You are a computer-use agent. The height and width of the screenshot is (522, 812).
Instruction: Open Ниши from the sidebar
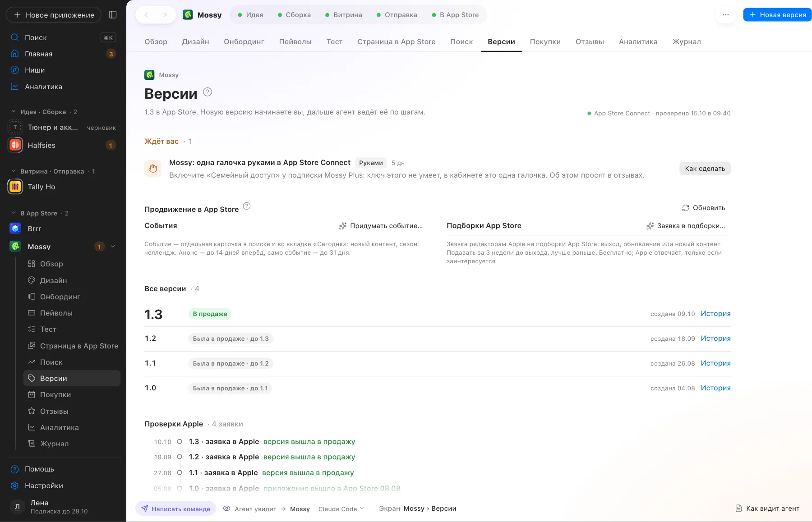(63, 70)
